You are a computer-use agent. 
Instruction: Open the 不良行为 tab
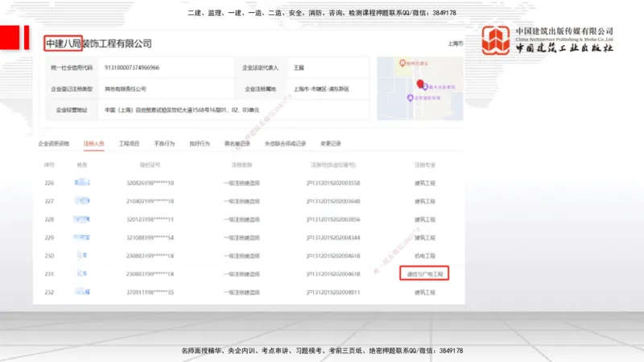point(164,144)
